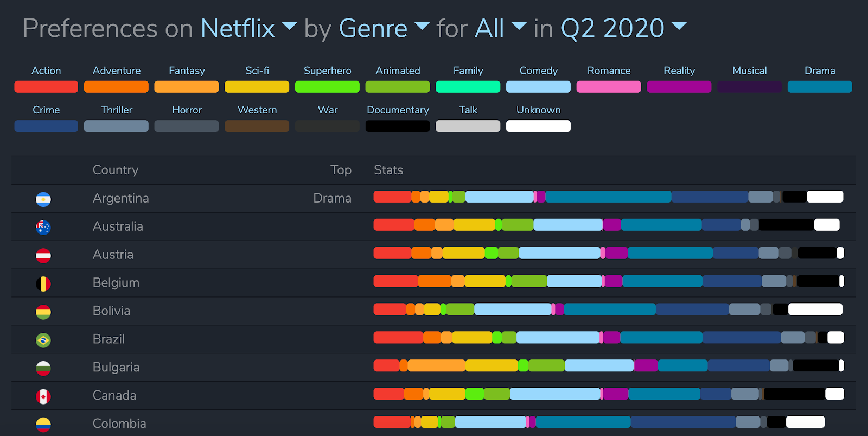This screenshot has height=436, width=868.
Task: Click the Crime segment in Colombia's bar
Action: (x=683, y=422)
